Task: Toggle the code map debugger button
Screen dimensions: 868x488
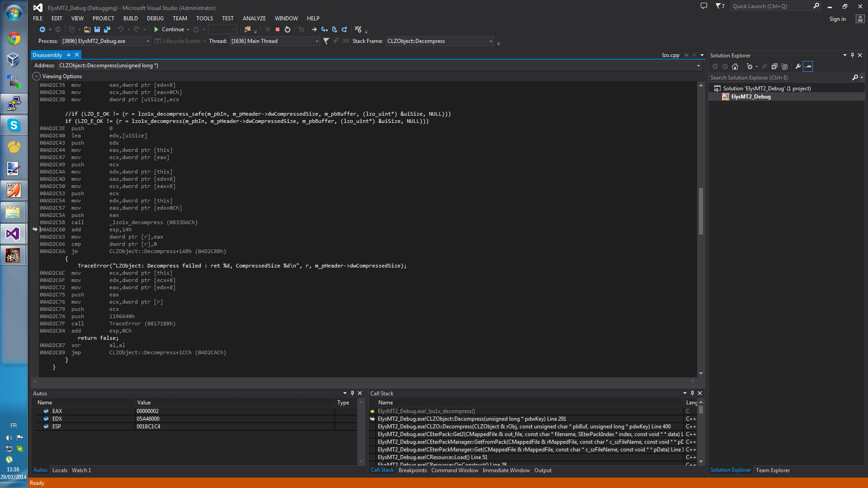Action: [x=358, y=29]
